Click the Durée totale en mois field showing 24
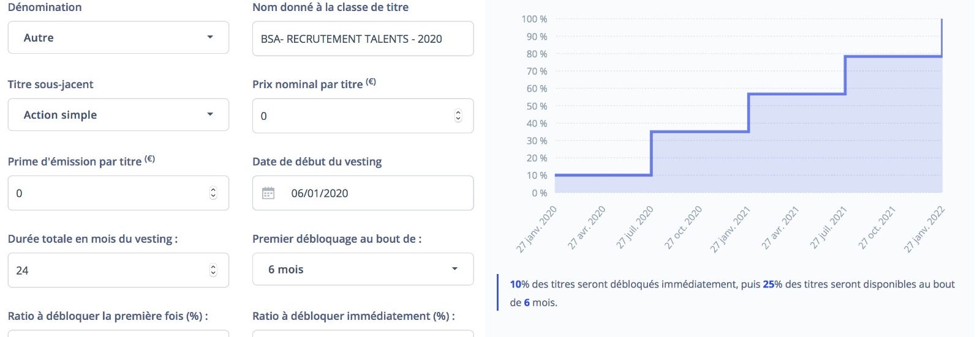 118,270
